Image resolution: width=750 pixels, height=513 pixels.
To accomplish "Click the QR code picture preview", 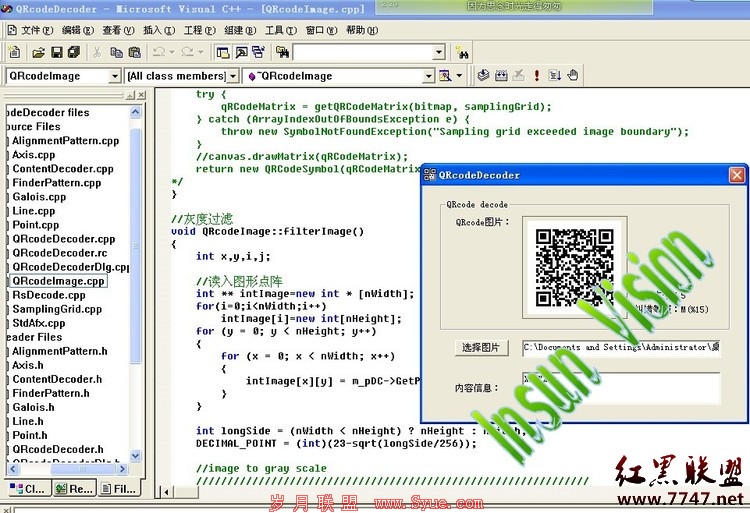I will click(x=574, y=267).
